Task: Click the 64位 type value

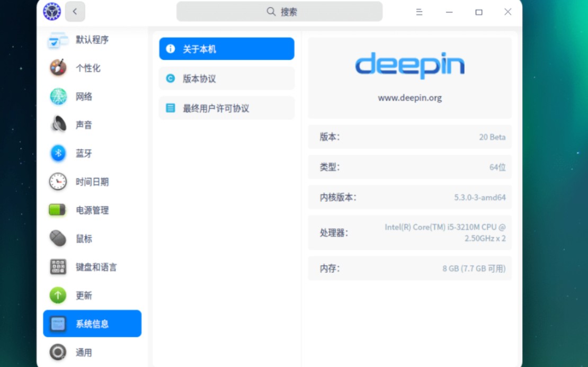Action: point(497,167)
